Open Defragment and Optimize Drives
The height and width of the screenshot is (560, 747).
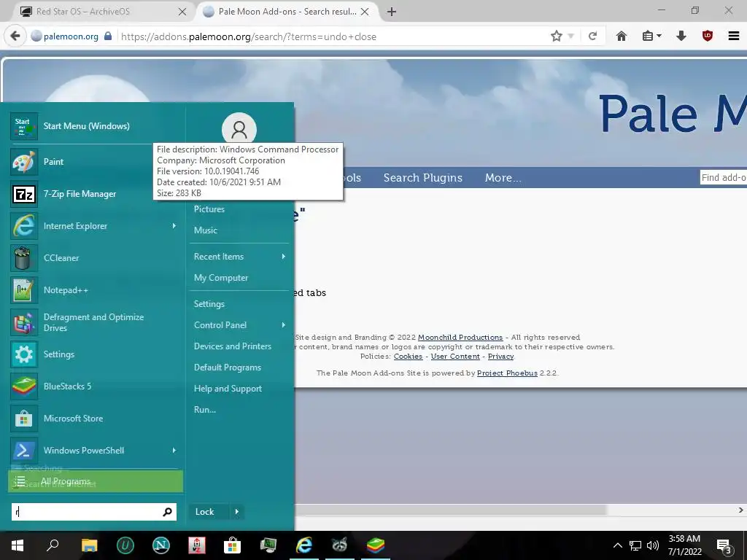point(94,322)
